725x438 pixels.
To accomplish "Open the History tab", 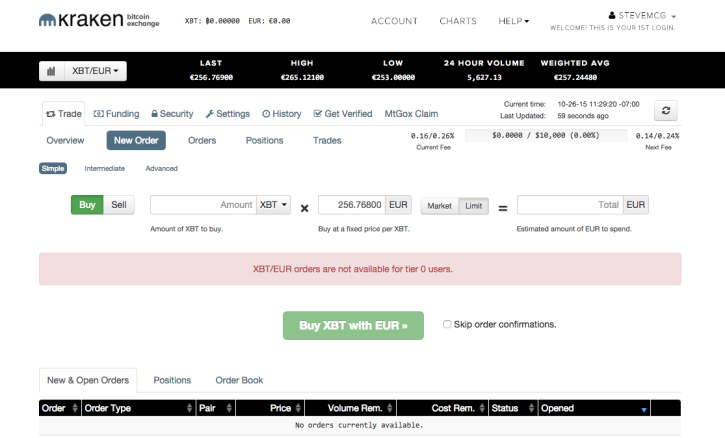I will 282,114.
